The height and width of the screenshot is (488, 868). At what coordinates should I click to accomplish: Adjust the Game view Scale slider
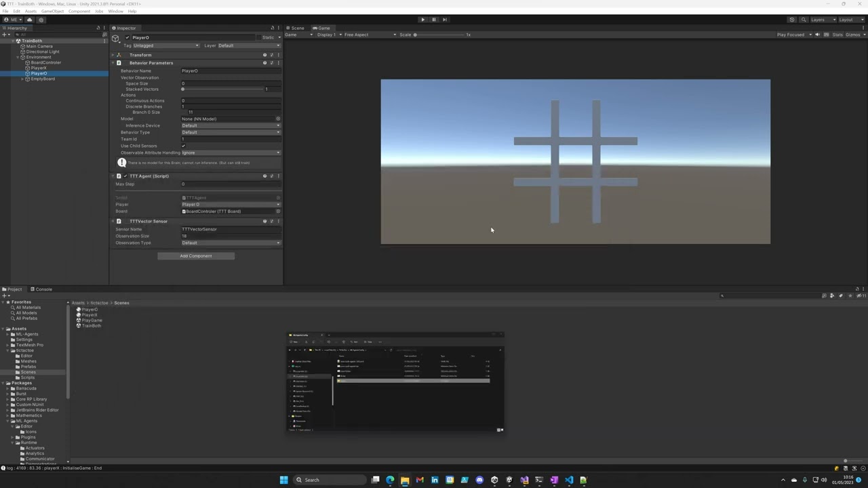[x=439, y=35]
